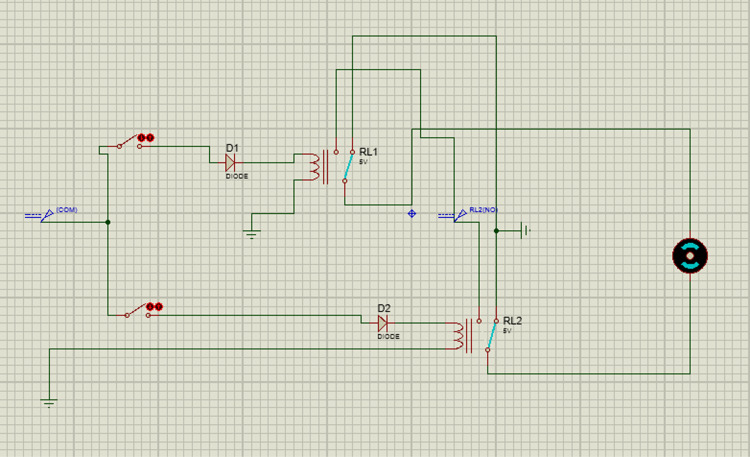Screen dimensions: 750x457
Task: Select the D1 label text
Action: (x=232, y=148)
